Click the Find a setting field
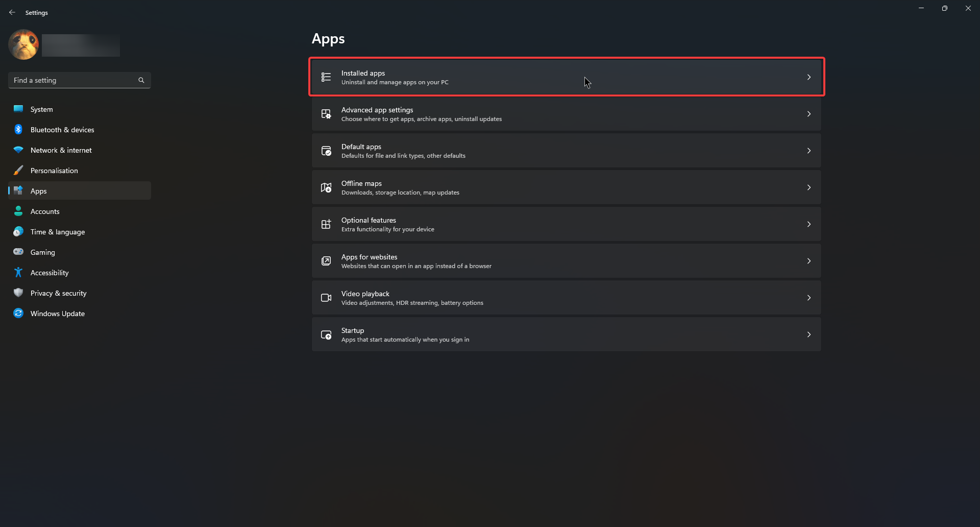 [x=80, y=80]
